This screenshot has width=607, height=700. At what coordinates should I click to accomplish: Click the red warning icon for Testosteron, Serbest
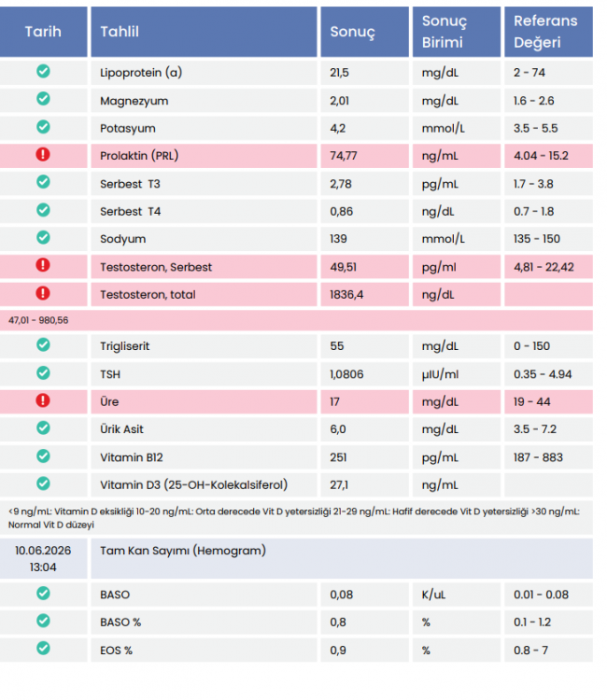coord(43,265)
